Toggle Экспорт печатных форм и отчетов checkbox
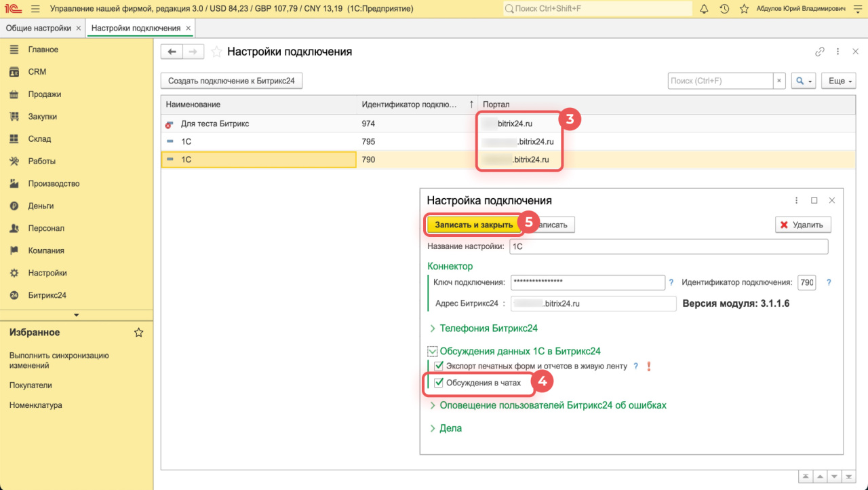The height and width of the screenshot is (490, 868). coord(439,366)
